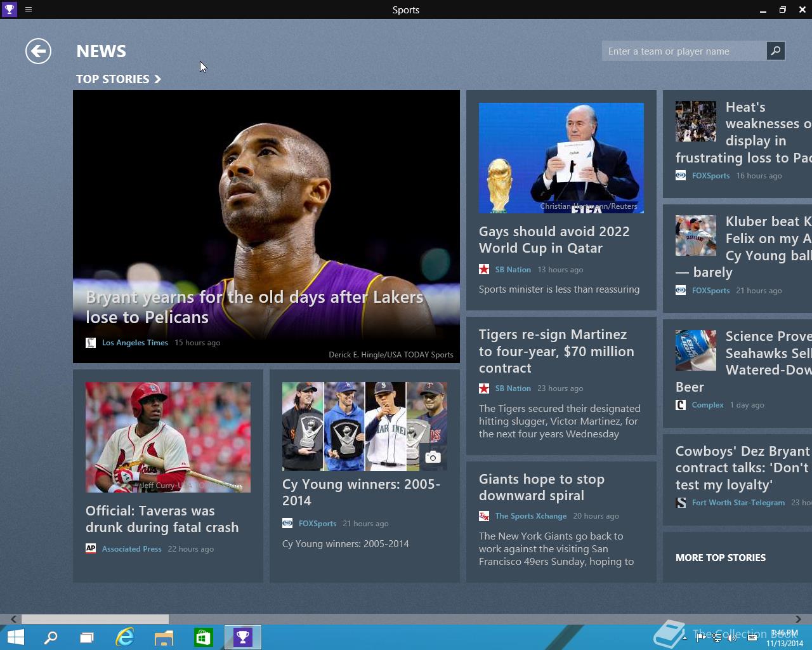Click the Cy Young winners collage image

(365, 427)
